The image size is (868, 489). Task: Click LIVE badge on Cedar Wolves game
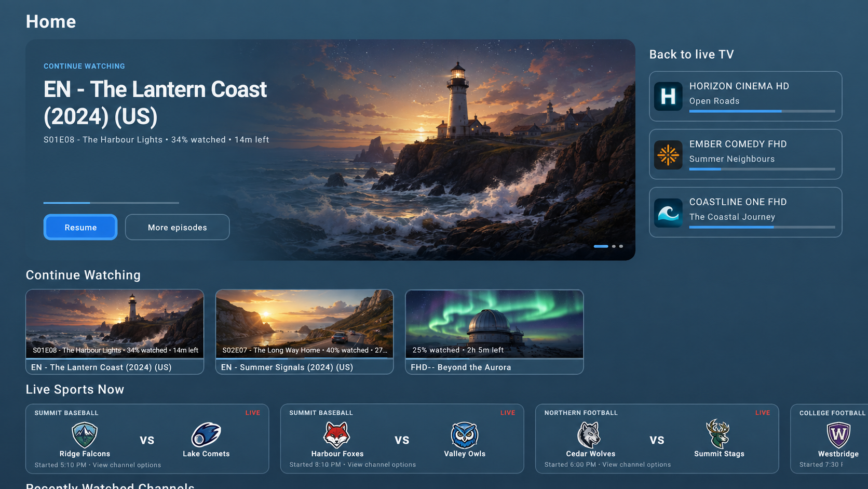click(x=763, y=413)
